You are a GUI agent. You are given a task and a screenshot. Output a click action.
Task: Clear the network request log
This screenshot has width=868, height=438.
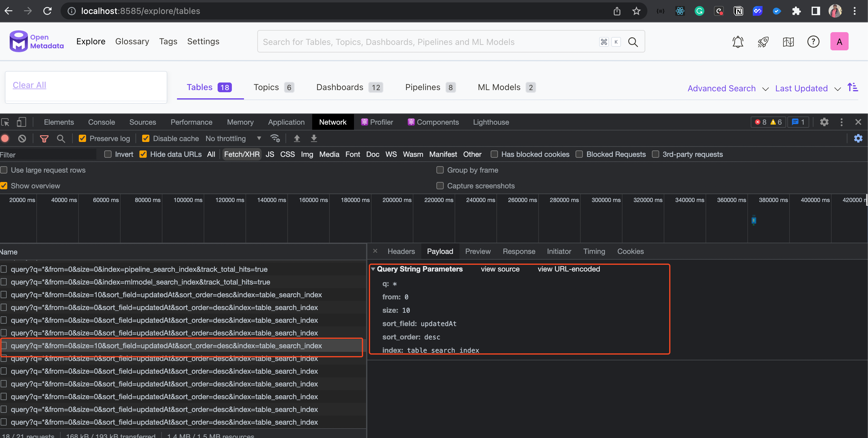22,138
